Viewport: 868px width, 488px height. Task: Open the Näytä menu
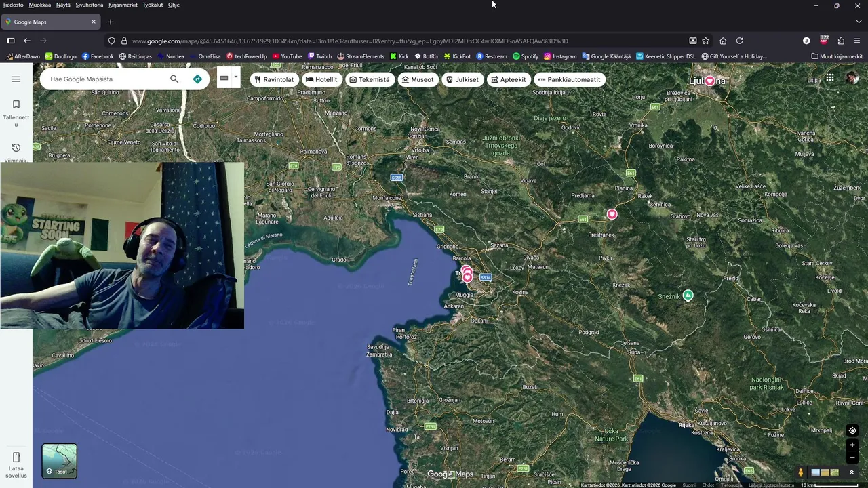[x=63, y=5]
